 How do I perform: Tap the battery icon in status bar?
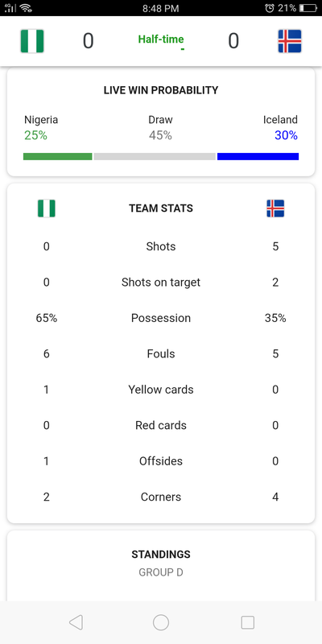click(308, 8)
